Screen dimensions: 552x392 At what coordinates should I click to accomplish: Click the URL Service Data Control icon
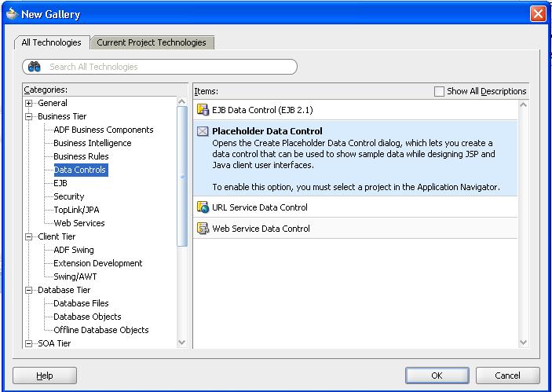(x=203, y=207)
